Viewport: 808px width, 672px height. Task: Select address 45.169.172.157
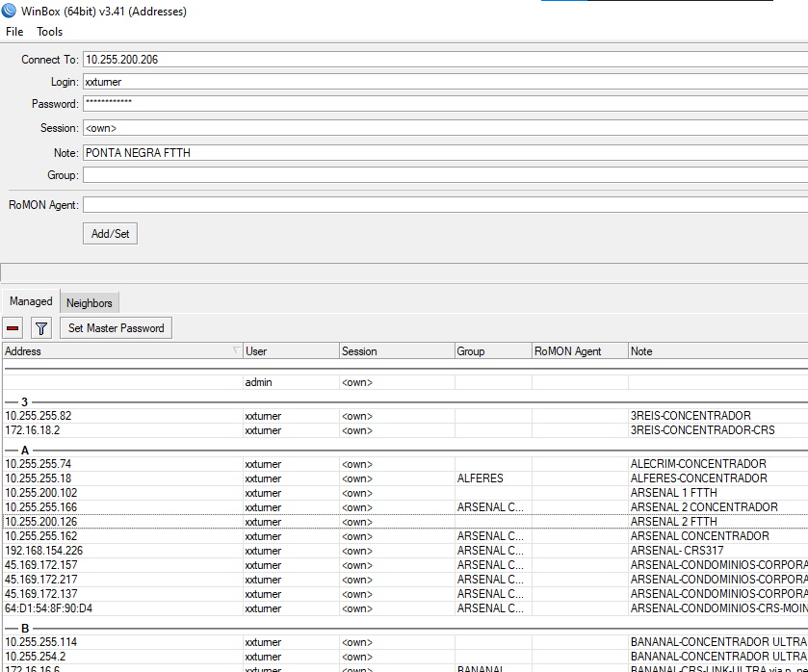[41, 565]
